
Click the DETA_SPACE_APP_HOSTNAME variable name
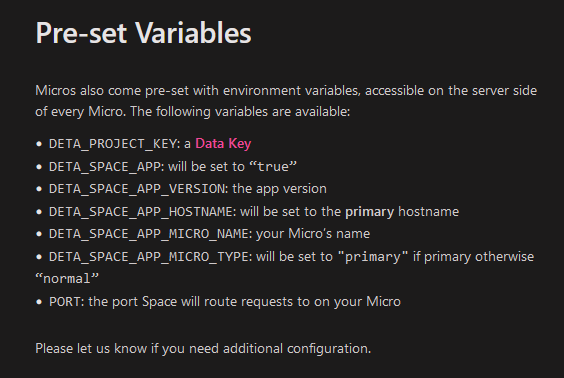pyautogui.click(x=141, y=212)
